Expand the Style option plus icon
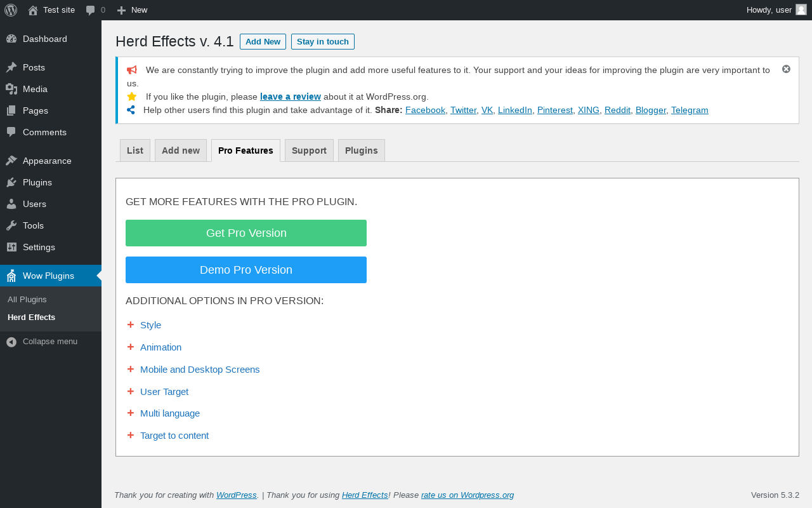Screen dimensions: 812x508 (x=131, y=324)
